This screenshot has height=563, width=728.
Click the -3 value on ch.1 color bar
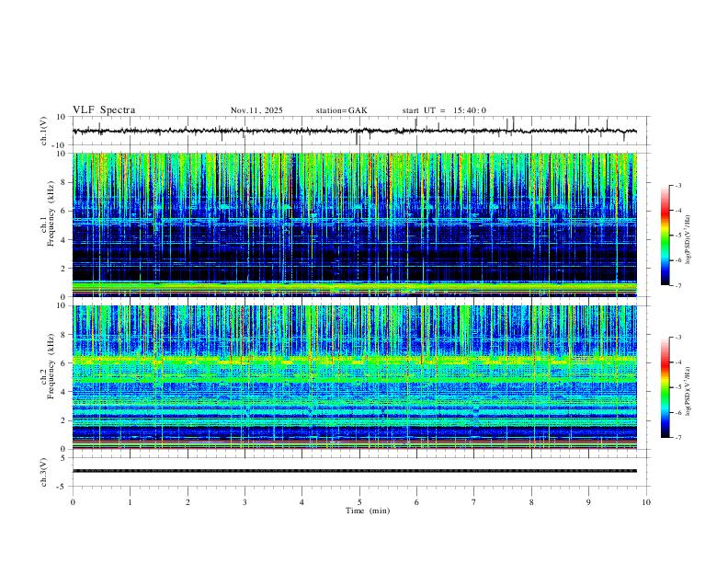[678, 185]
